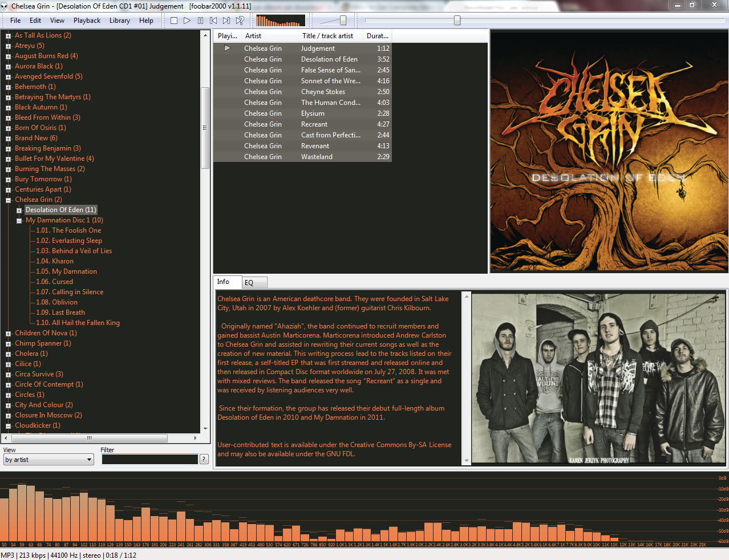Click the filter help question-mark button
The width and height of the screenshot is (729, 560).
[204, 460]
